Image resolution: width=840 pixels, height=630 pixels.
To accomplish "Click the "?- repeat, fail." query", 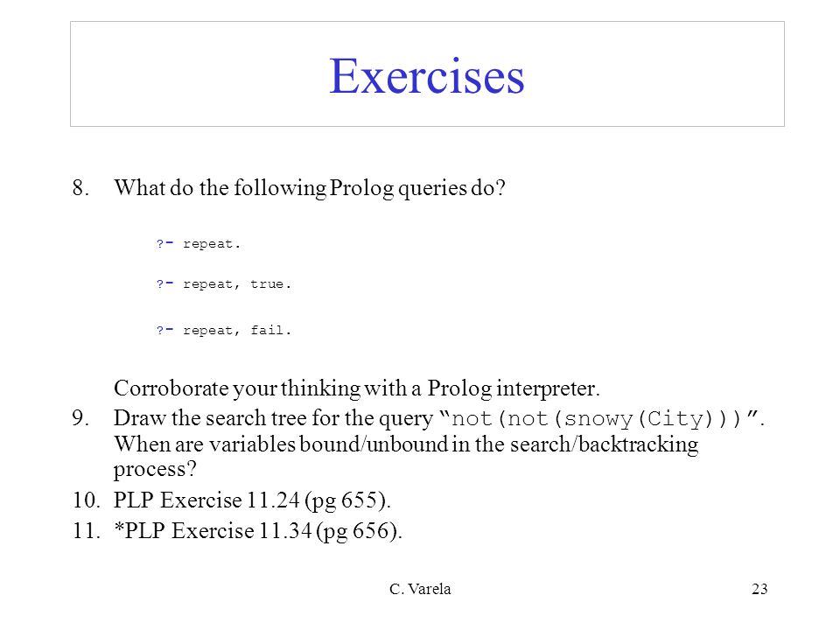I will (224, 331).
